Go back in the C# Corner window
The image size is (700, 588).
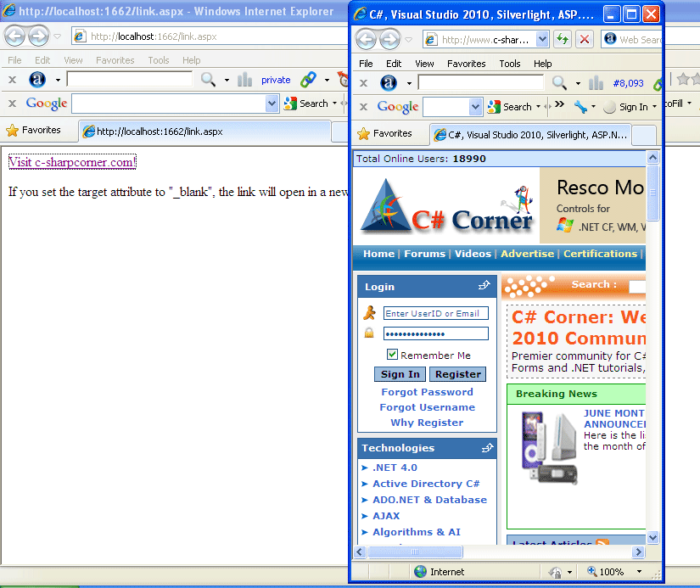[366, 40]
